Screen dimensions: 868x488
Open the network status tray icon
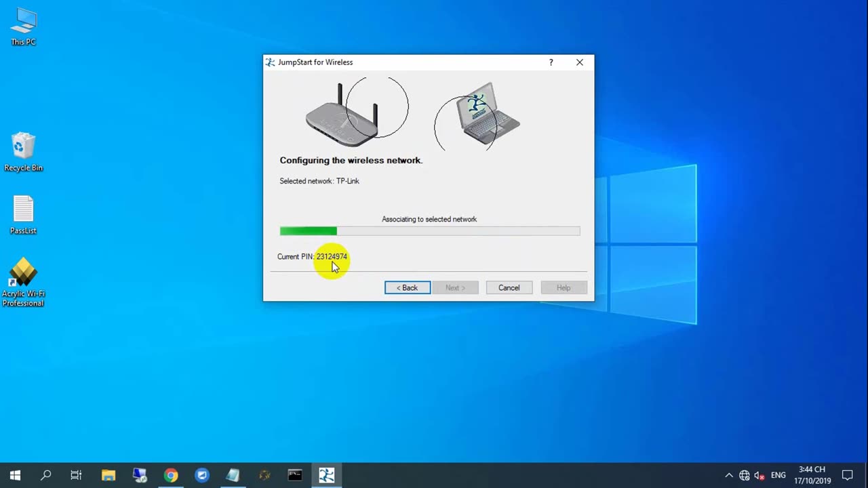point(745,475)
